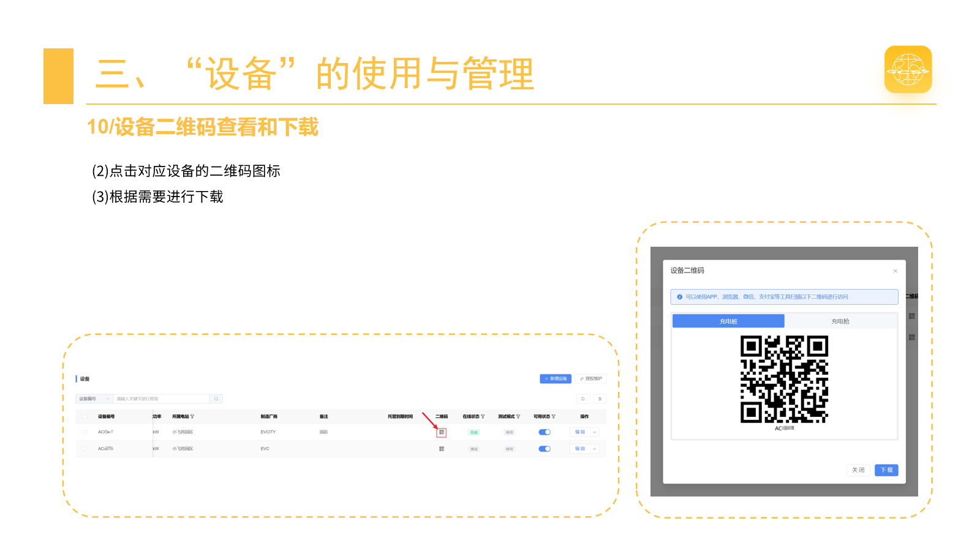Viewport: 980px width, 551px height.
Task: Tick the select-all checkbox in the table header
Action: click(x=85, y=416)
